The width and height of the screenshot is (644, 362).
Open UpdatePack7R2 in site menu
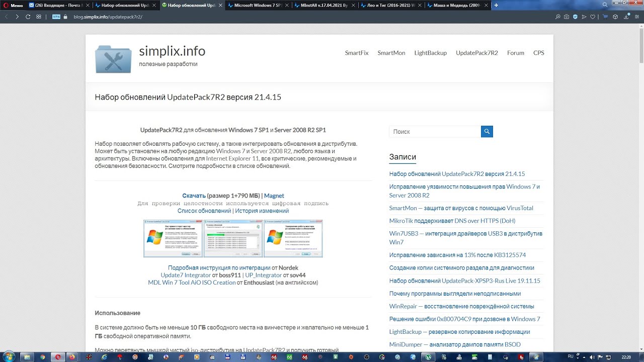coord(477,53)
